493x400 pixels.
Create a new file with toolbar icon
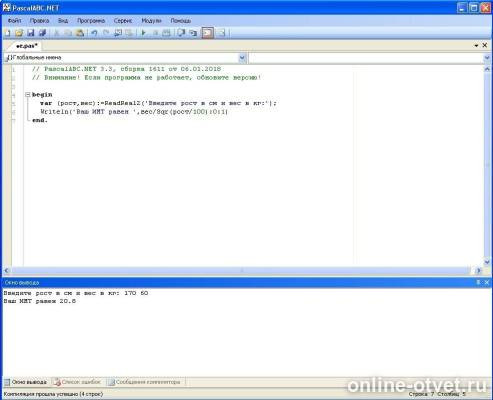[8, 33]
